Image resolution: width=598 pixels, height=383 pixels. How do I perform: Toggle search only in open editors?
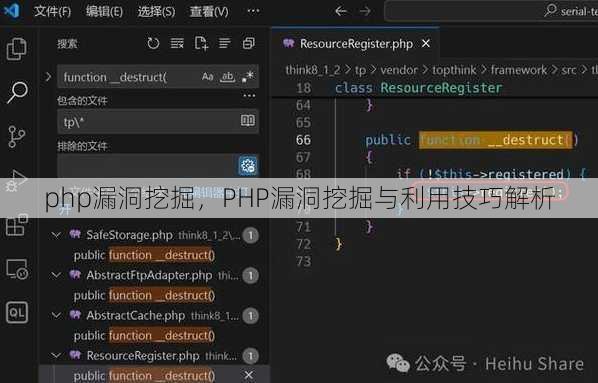(x=248, y=121)
